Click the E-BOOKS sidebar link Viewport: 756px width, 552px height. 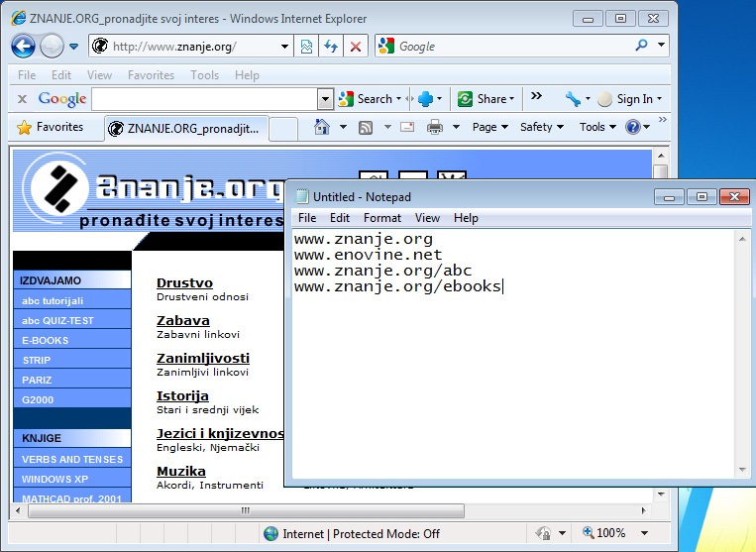46,340
